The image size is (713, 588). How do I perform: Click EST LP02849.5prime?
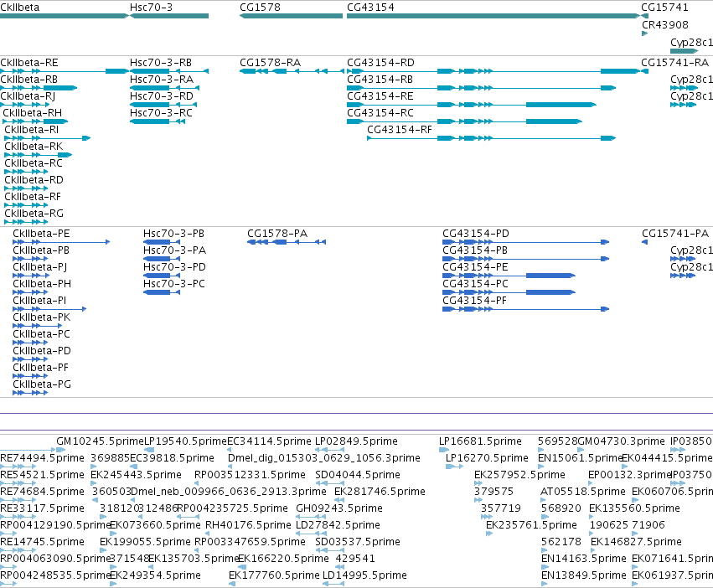click(x=328, y=450)
